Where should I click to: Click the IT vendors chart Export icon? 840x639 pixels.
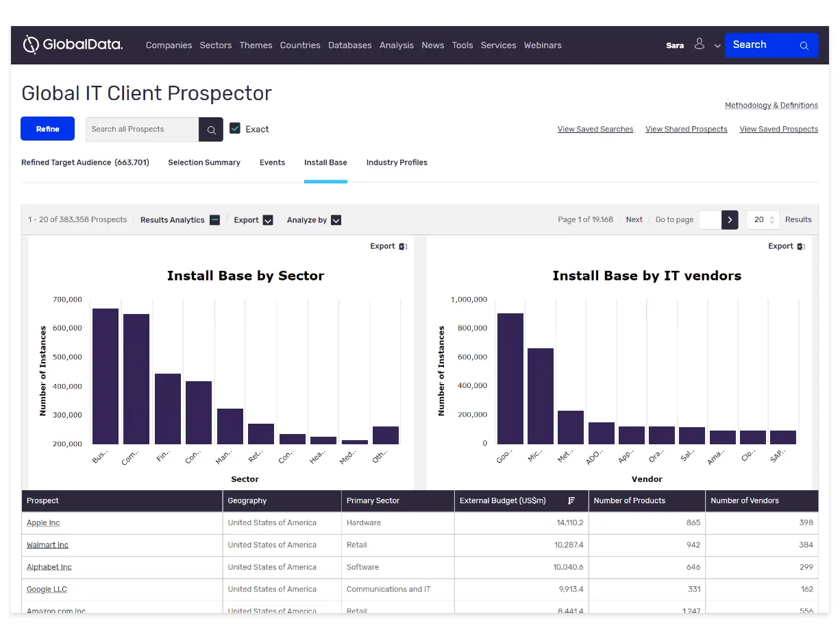coord(801,247)
